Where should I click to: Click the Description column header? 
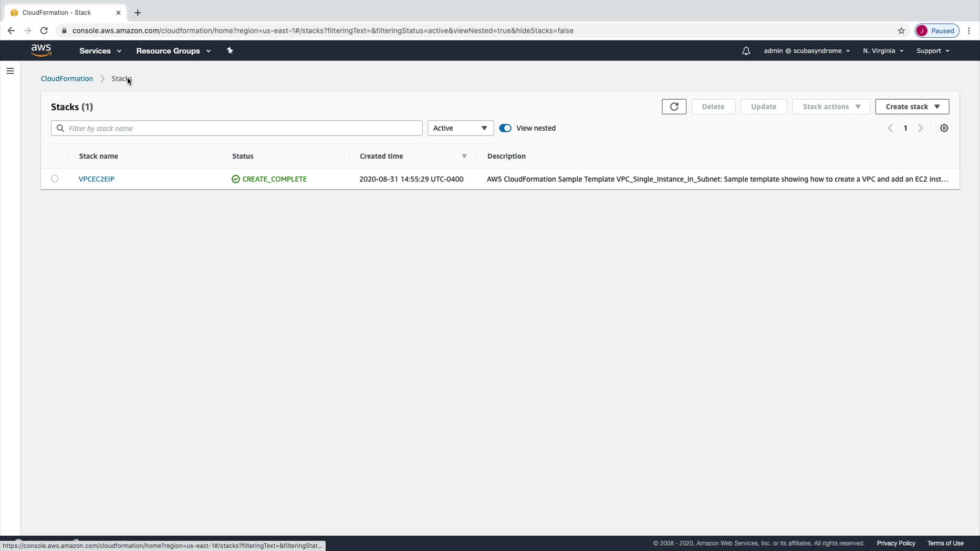tap(506, 156)
